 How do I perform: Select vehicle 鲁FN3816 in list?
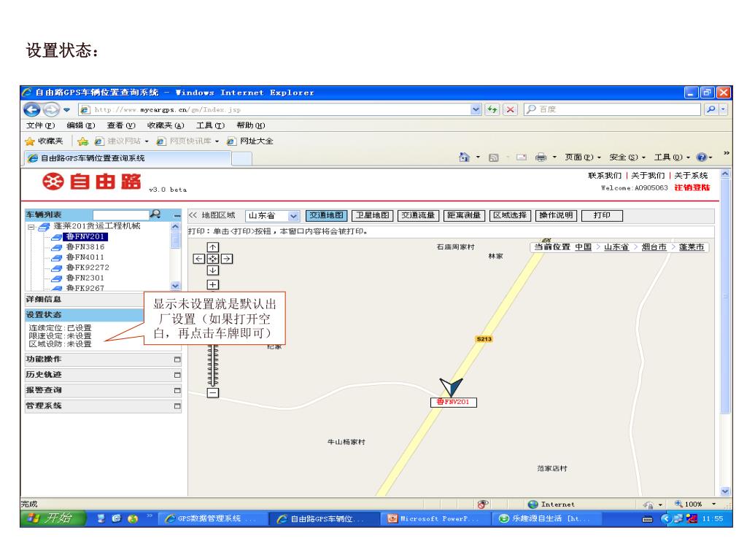(x=85, y=246)
